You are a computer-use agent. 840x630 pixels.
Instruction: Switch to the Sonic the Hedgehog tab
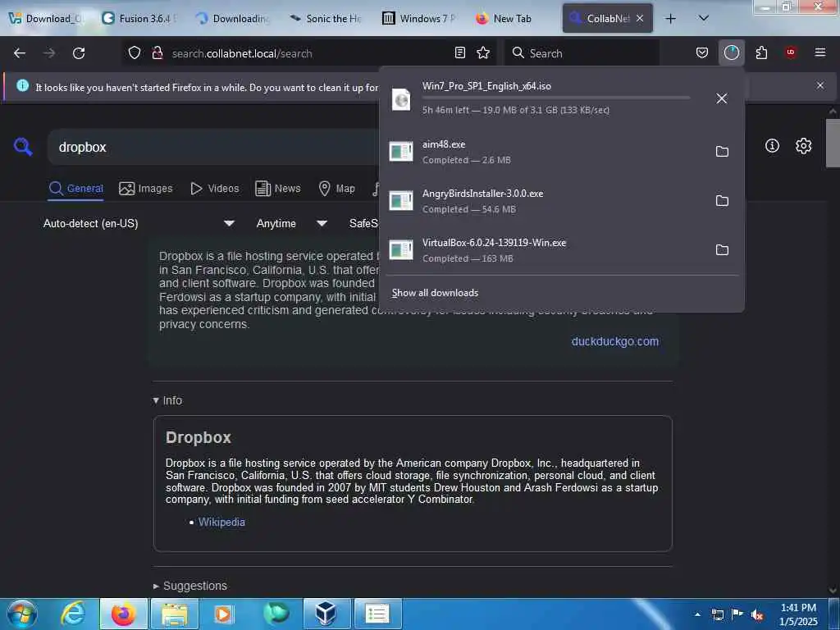coord(327,19)
